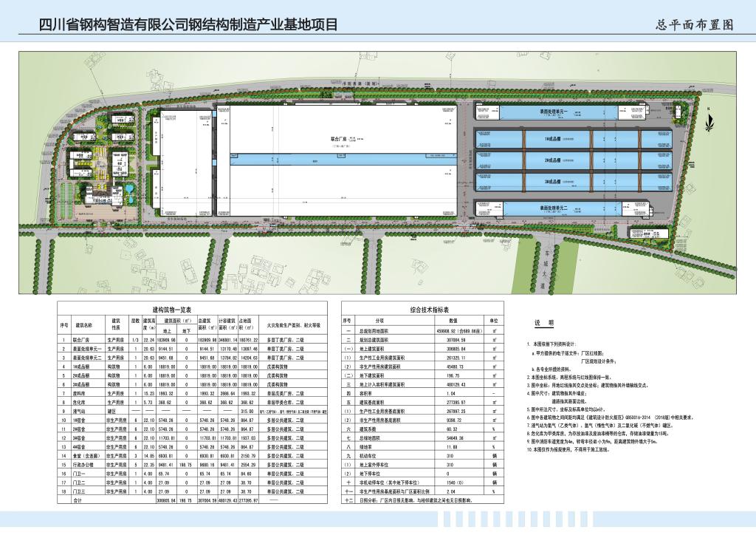Screen dimensions: 756x535
Task: Click the "门卫三" row name
Action: [78, 491]
